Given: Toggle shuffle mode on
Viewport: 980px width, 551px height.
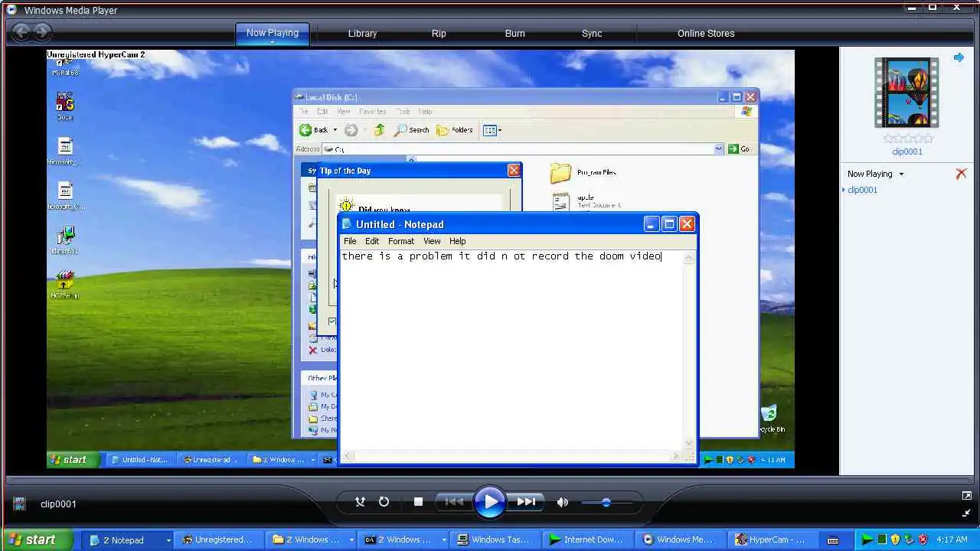Looking at the screenshot, I should click(x=360, y=502).
